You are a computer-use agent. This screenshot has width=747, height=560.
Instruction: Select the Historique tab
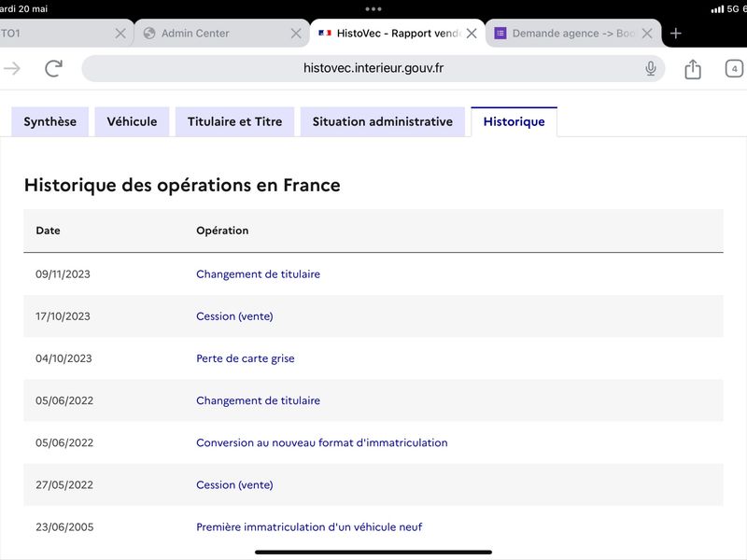tap(514, 122)
